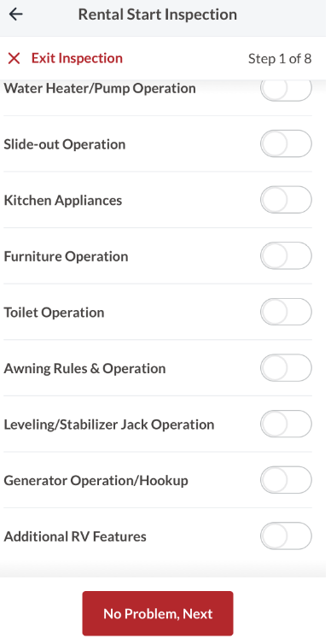Toggle the Furniture Operation switch
Screen dimensions: 331x644
pos(286,256)
